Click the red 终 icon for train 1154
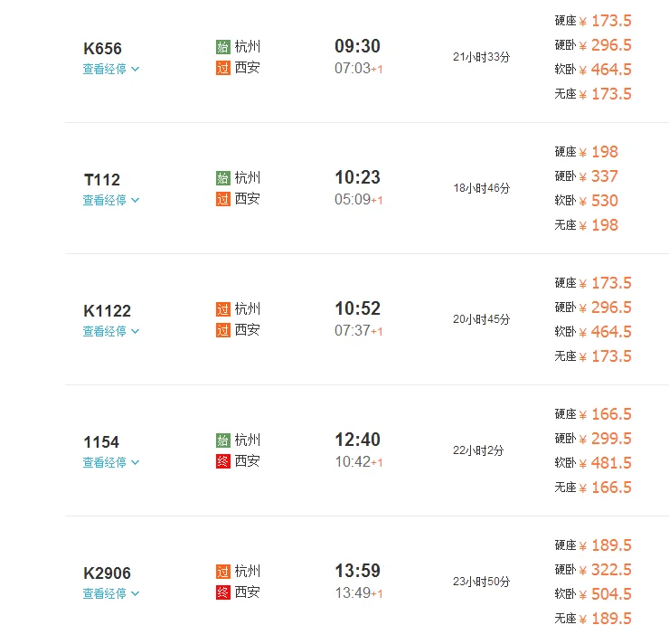This screenshot has width=669, height=644. [x=223, y=460]
